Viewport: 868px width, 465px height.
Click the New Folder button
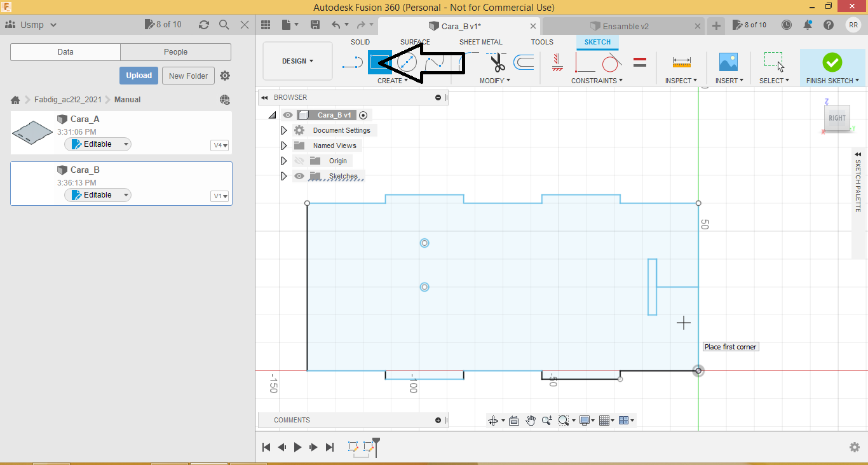189,76
